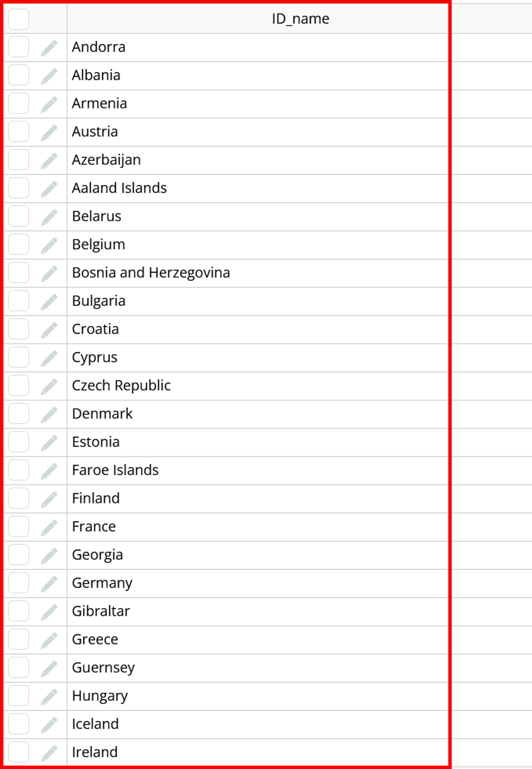Check the Austria row checkbox
This screenshot has height=769, width=532.
(x=18, y=131)
